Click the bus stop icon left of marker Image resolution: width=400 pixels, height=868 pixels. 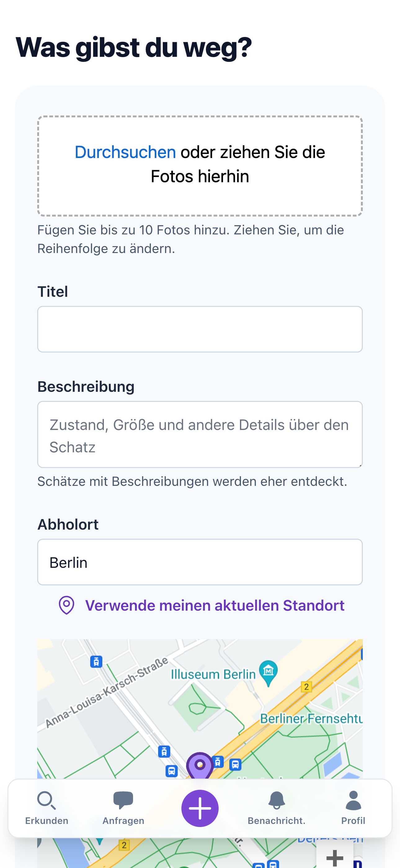pos(171,771)
